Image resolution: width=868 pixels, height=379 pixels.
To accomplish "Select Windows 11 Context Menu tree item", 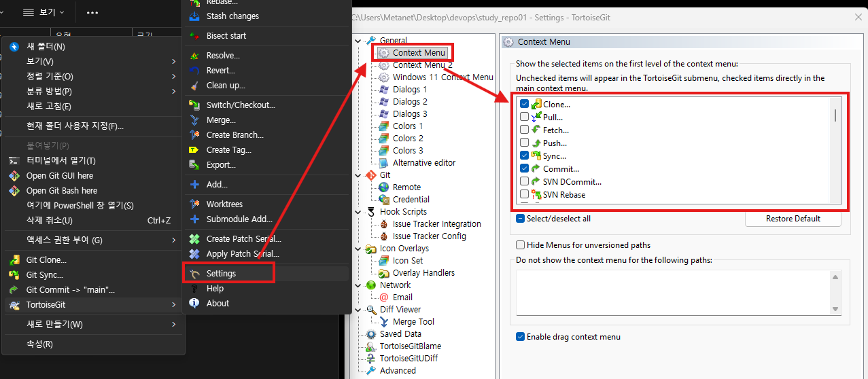I will 442,77.
